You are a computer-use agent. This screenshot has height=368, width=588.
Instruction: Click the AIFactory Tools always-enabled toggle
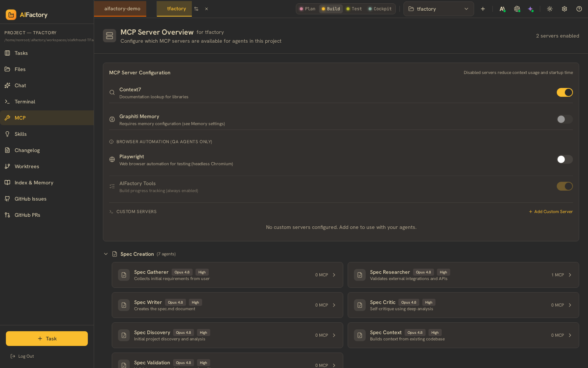(565, 186)
